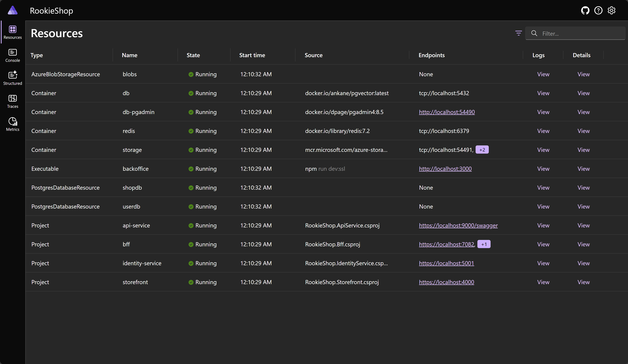Viewport: 628px width, 364px height.
Task: Sort by the Name column header
Action: tap(129, 55)
